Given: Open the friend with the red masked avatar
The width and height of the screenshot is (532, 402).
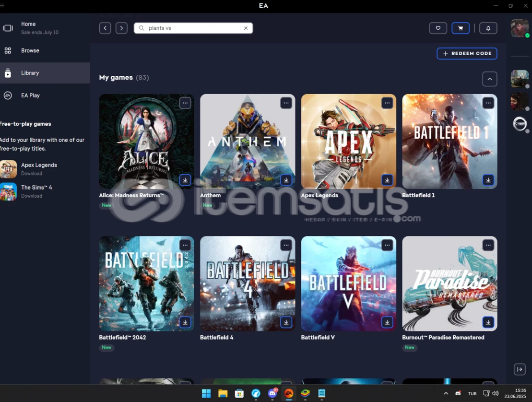Looking at the screenshot, I should (520, 101).
